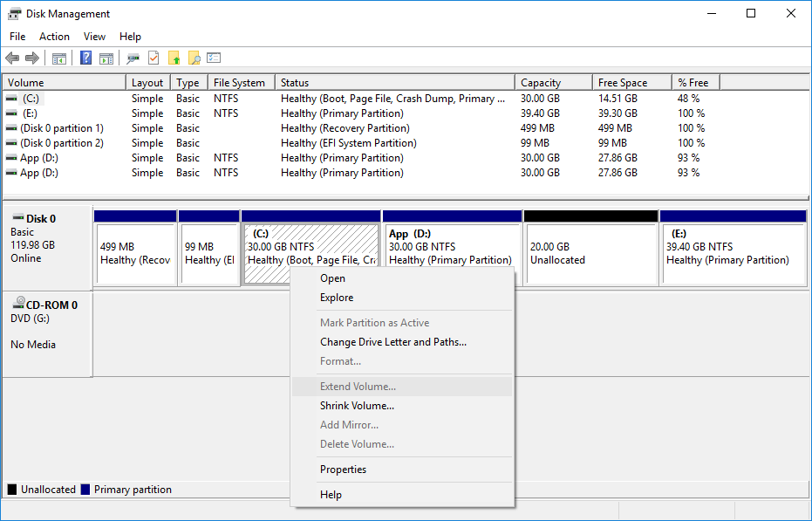812x521 pixels.
Task: Click the Forward navigation arrow icon
Action: tap(31, 58)
